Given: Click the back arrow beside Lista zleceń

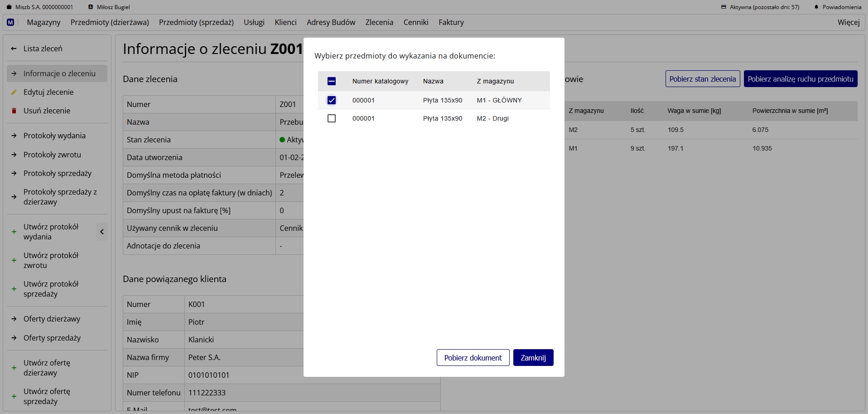Looking at the screenshot, I should pos(14,49).
